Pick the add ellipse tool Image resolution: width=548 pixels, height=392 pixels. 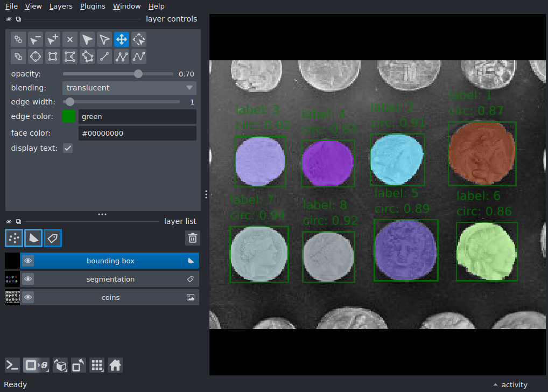36,57
